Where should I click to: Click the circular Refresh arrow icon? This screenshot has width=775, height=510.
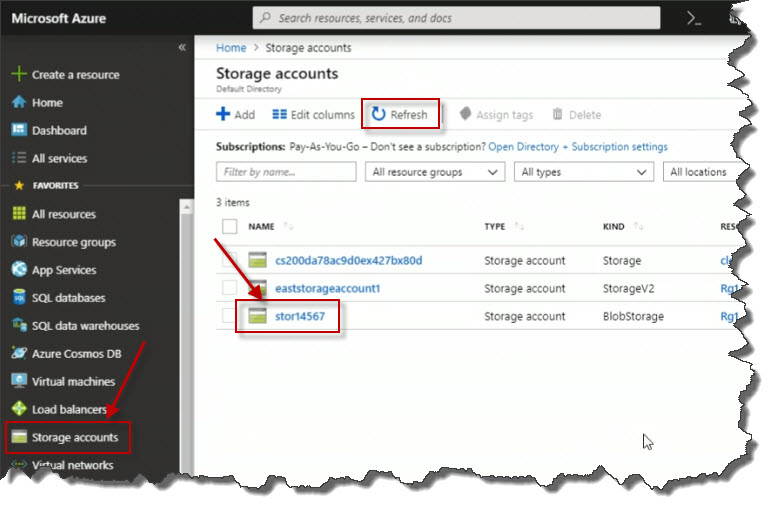pos(379,114)
